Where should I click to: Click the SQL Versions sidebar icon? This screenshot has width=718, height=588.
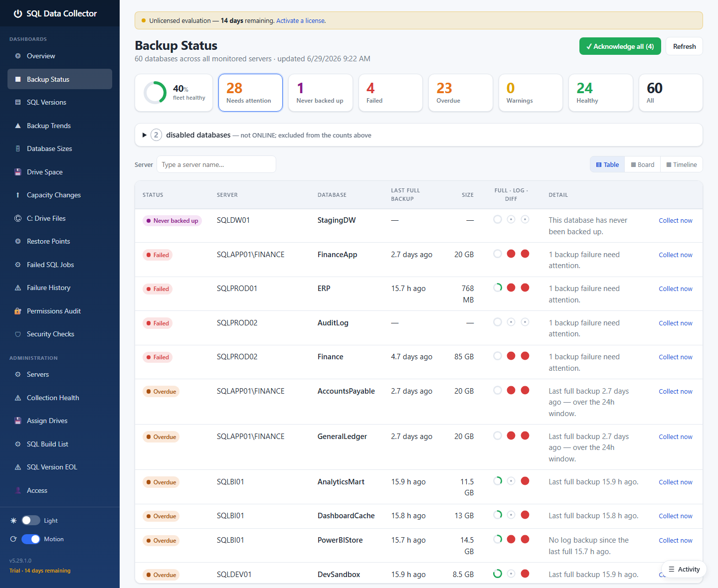click(18, 103)
